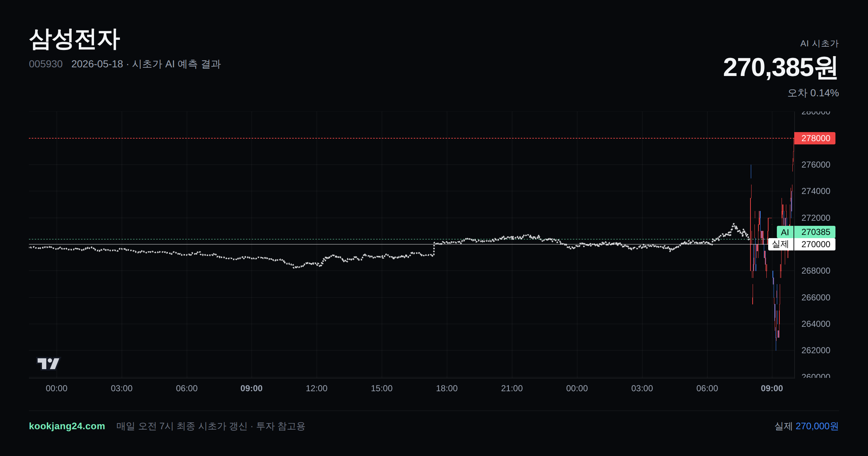Click the date text 2026-05-18 · 시초가 AI 예측 결과
The image size is (868, 456).
click(x=146, y=64)
